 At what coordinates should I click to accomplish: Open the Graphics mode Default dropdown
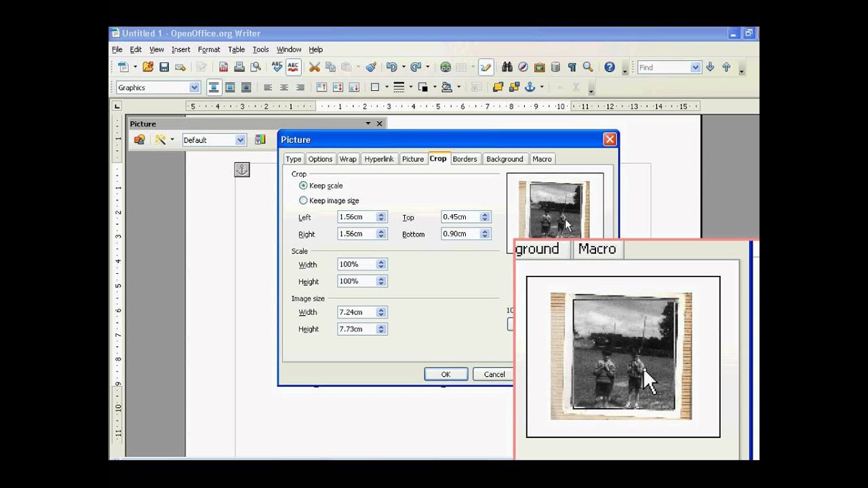pyautogui.click(x=240, y=140)
